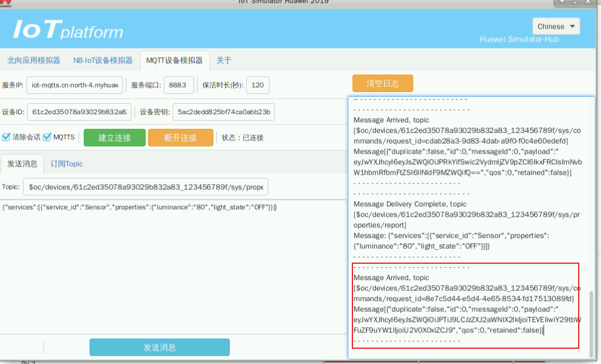Image resolution: width=601 pixels, height=364 pixels.
Task: Click the Message Delivery Complete log line
Action: pos(410,204)
